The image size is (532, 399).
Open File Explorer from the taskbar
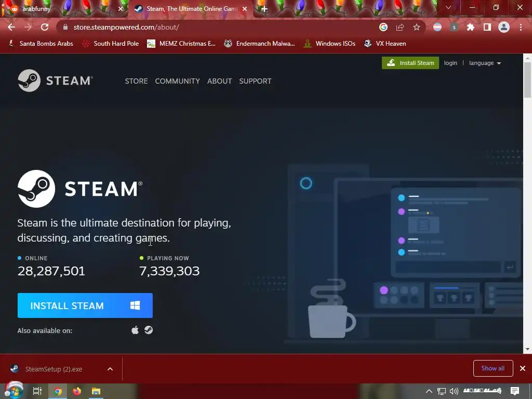tap(96, 391)
